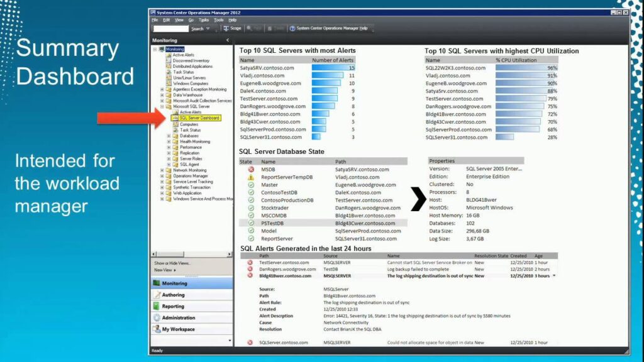Collapse the Microsoft SQL Server node
Screen dimensions: 644x362
point(162,107)
